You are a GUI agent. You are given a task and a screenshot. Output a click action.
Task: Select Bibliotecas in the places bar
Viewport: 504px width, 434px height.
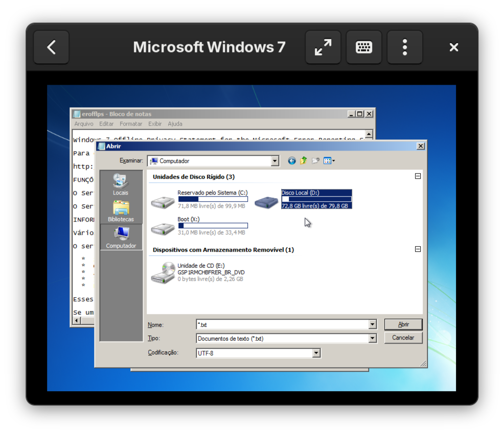pyautogui.click(x=121, y=211)
